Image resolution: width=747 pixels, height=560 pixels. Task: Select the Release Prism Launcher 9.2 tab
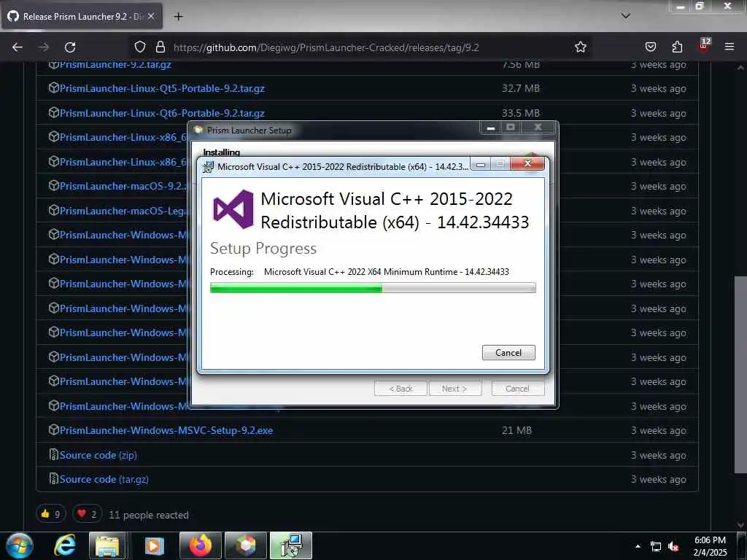(x=82, y=16)
